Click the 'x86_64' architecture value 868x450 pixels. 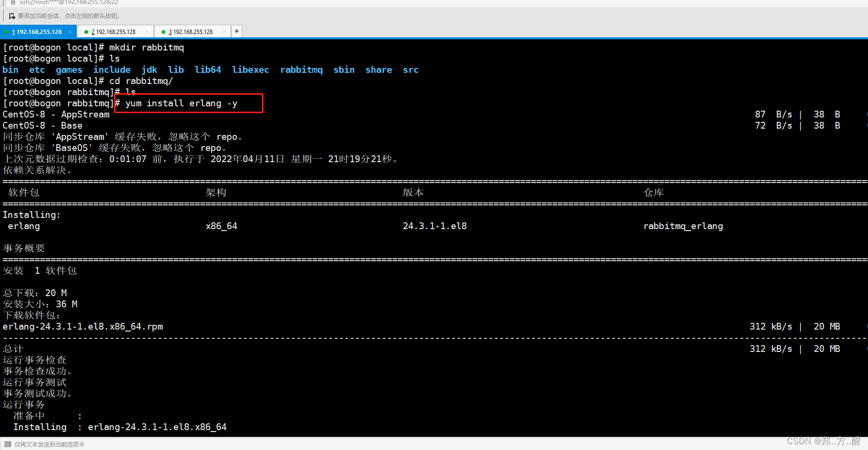point(221,226)
